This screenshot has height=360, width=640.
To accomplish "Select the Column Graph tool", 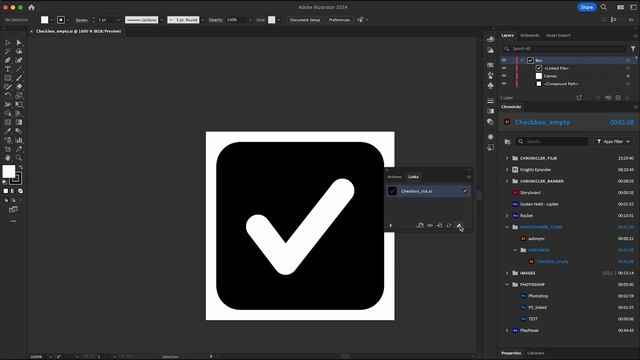I will tap(19, 140).
